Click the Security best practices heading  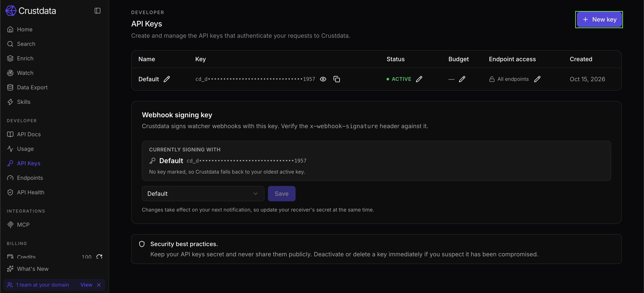point(184,244)
